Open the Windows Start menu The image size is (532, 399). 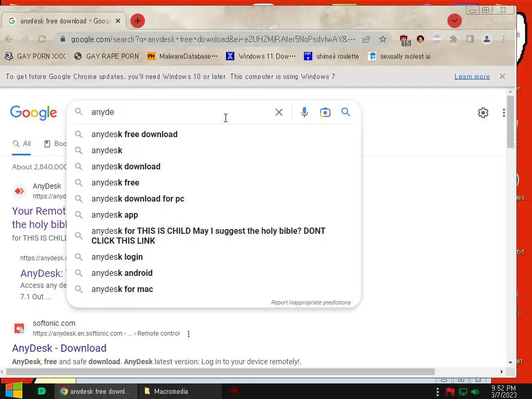[14, 391]
